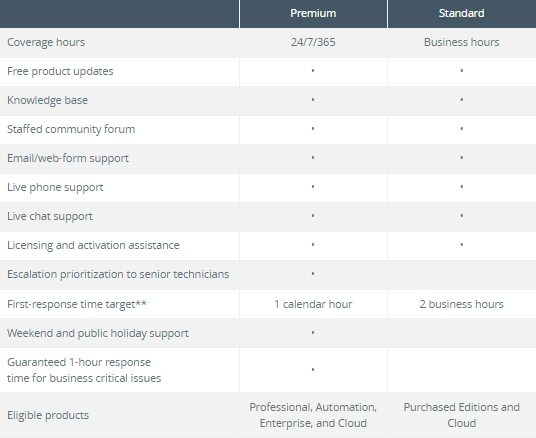The image size is (536, 438).
Task: Select the First-response time target label
Action: click(77, 304)
